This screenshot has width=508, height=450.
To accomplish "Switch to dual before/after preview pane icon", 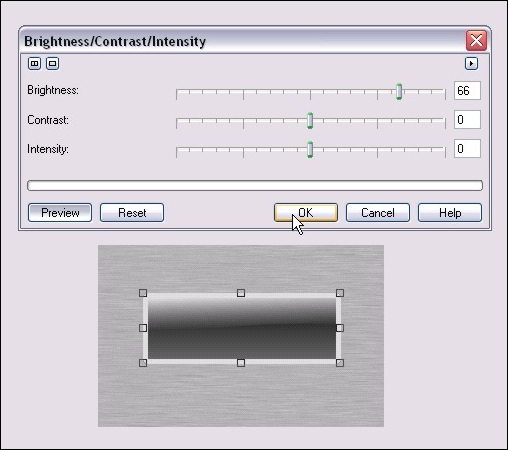I will coord(34,63).
